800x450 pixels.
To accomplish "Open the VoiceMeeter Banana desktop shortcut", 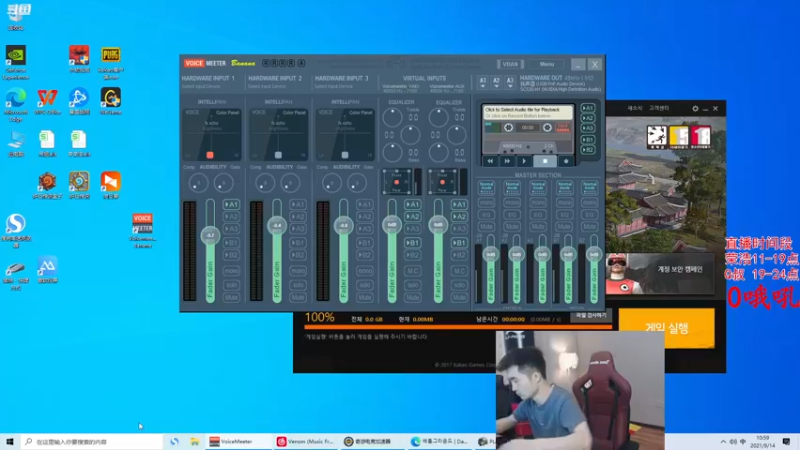I will coord(142,231).
